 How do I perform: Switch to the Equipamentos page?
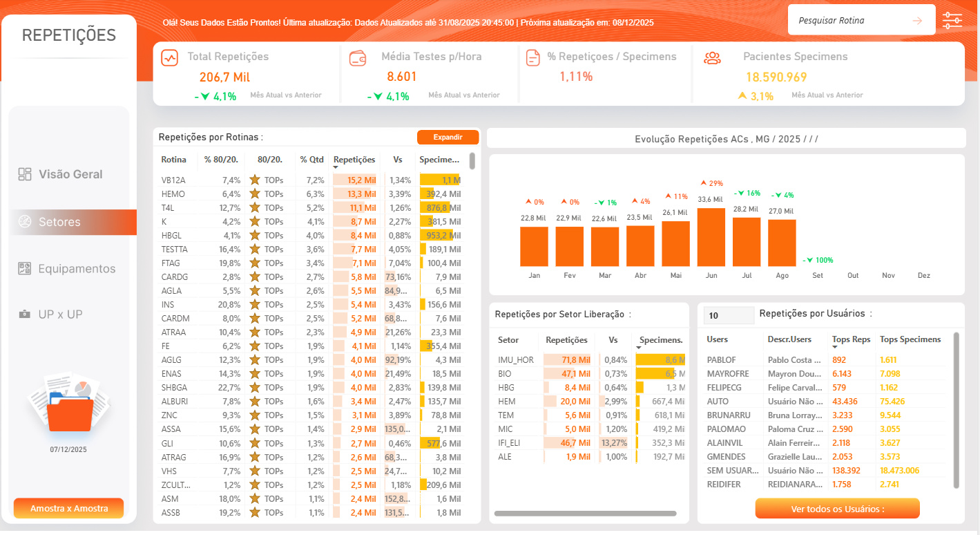76,269
